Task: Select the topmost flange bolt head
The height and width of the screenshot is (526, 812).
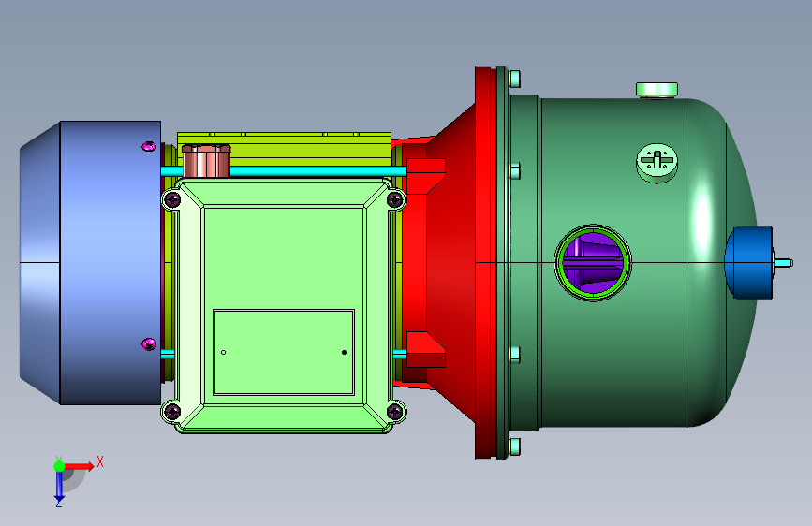Action: 514,80
